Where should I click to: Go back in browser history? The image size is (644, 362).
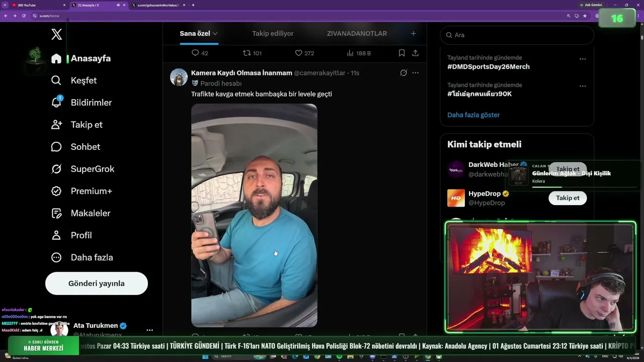pos(6,16)
